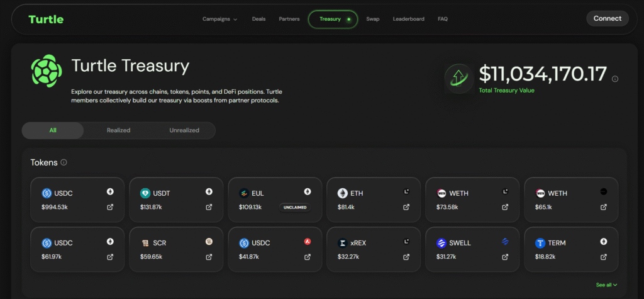
Task: Open external link on USDT card
Action: tap(209, 207)
